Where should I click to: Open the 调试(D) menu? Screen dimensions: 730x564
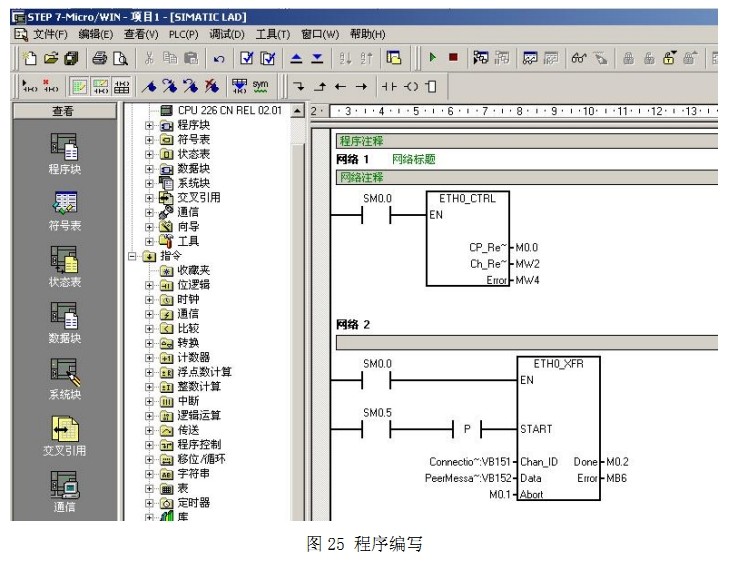point(227,34)
